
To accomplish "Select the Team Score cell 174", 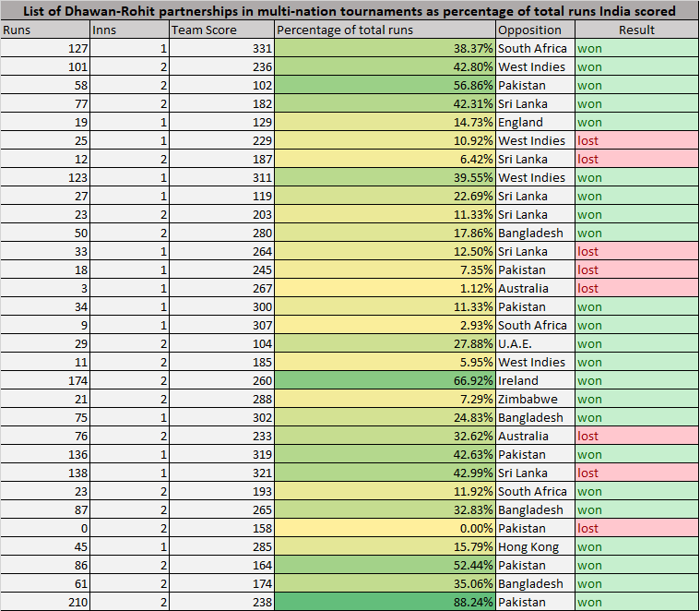I will pos(222,583).
